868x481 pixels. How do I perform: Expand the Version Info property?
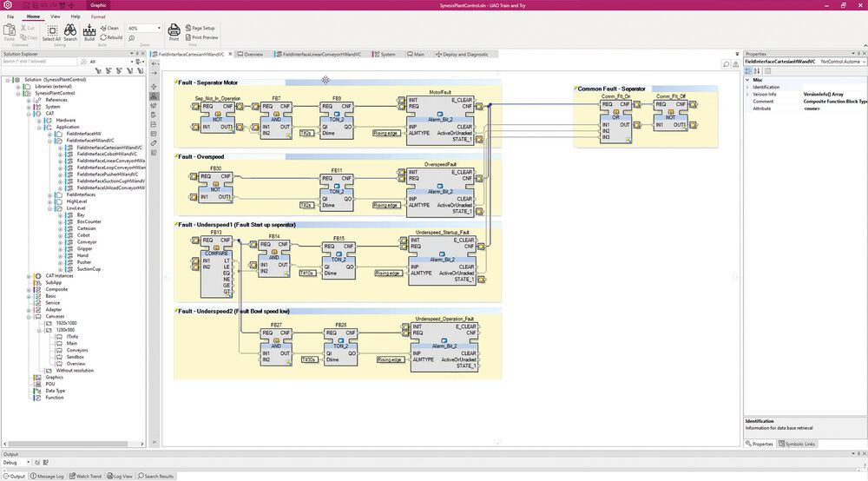(747, 94)
